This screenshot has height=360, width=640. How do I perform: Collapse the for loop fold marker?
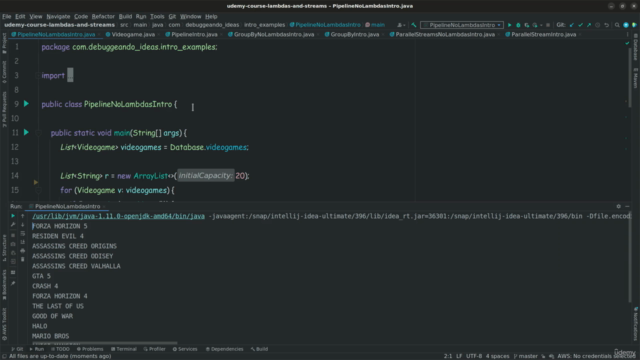(x=38, y=190)
